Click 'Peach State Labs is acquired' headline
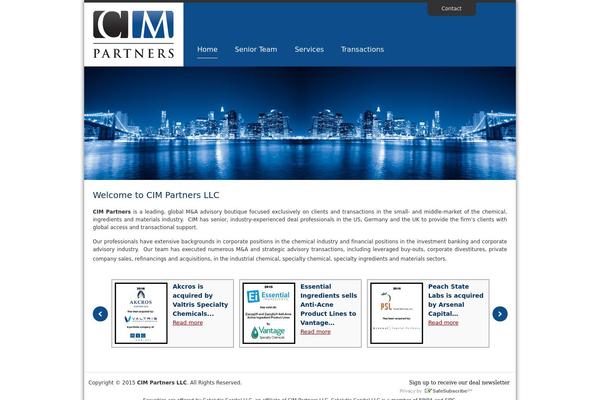Image resolution: width=600 pixels, height=400 pixels. click(x=456, y=300)
